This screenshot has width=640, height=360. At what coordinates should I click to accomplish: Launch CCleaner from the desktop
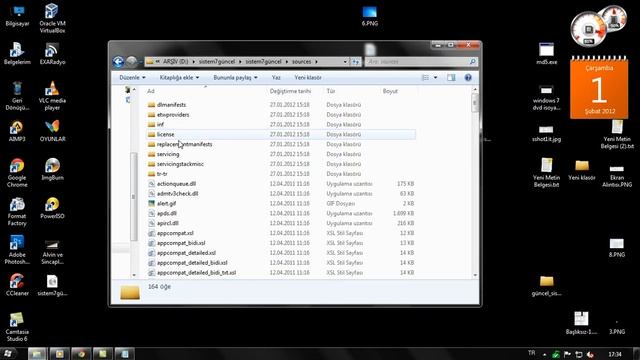pyautogui.click(x=17, y=284)
